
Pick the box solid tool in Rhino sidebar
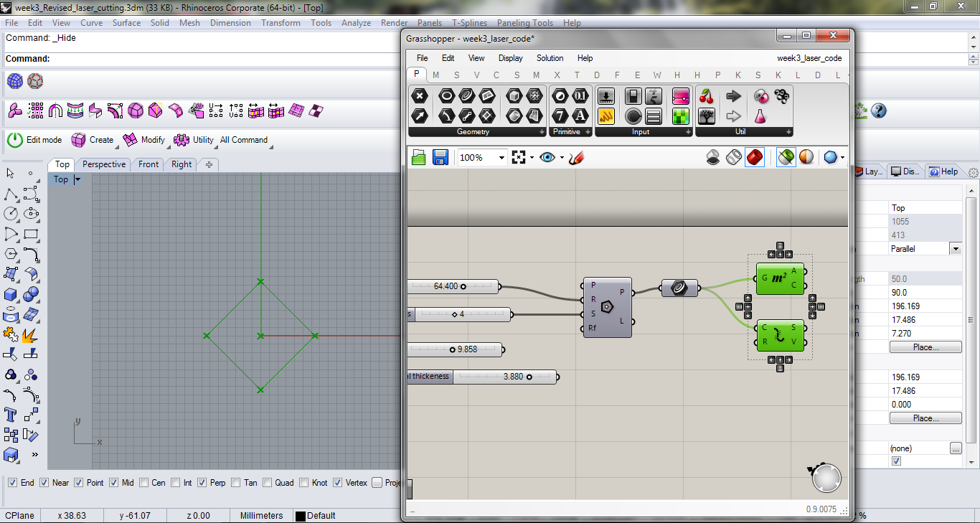11,294
